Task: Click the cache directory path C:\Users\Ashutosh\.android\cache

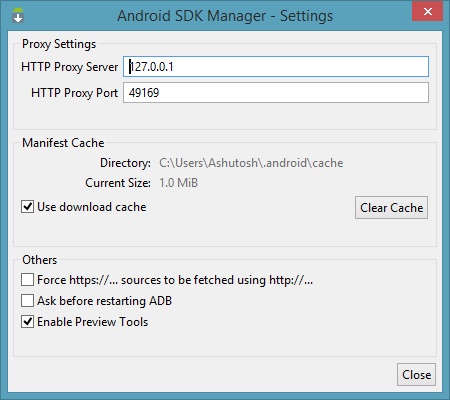Action: tap(251, 163)
